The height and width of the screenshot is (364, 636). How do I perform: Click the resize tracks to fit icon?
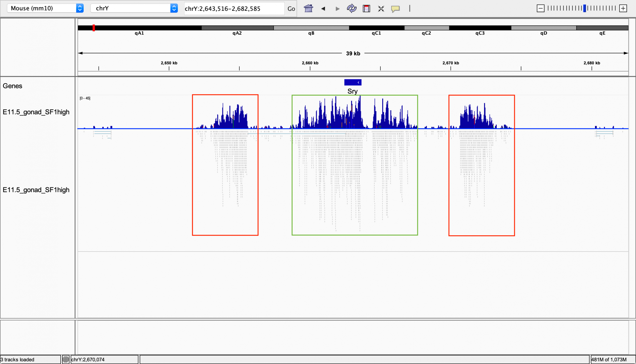coord(381,9)
